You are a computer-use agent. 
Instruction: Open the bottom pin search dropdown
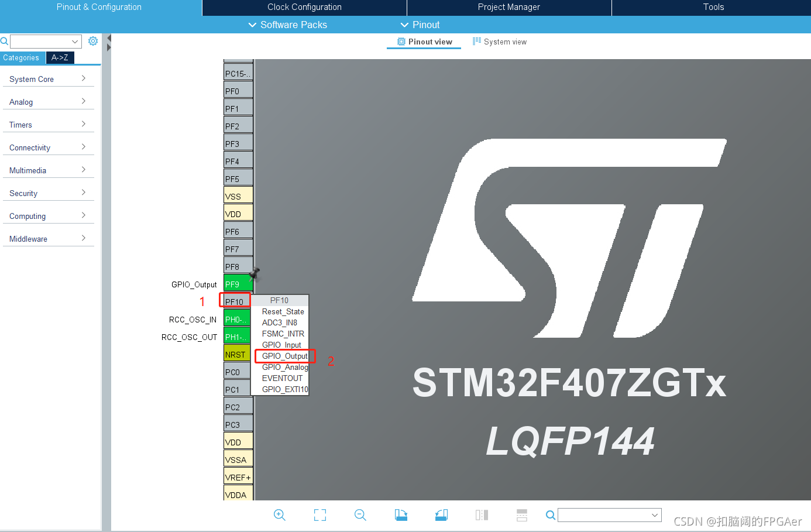(x=655, y=515)
